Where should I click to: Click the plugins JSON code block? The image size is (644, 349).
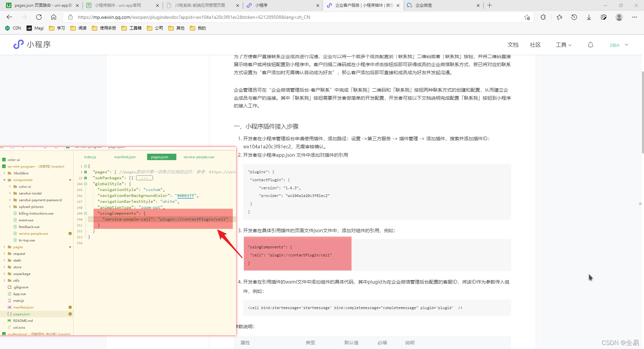point(377,192)
